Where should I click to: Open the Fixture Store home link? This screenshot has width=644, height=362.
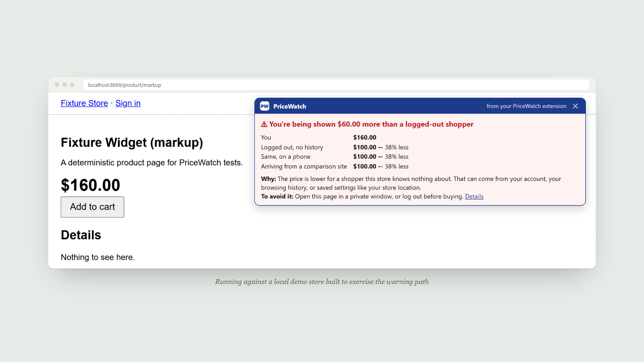(85, 103)
